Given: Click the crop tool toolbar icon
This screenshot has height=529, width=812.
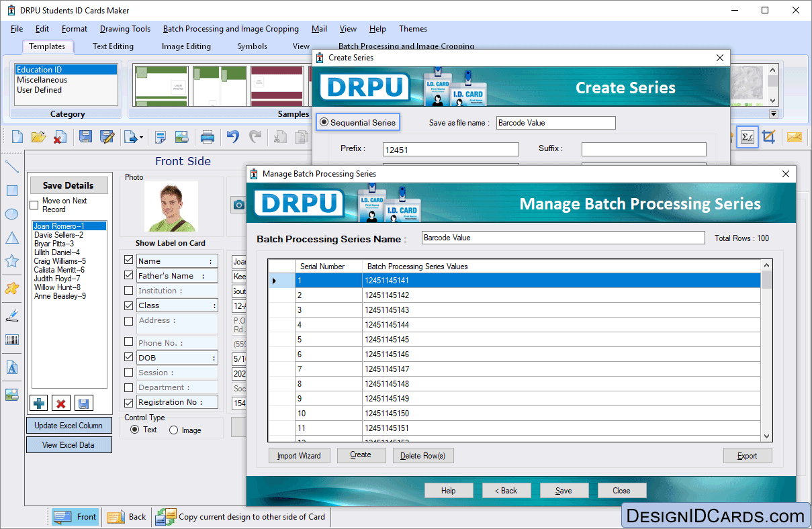Looking at the screenshot, I should coord(769,137).
